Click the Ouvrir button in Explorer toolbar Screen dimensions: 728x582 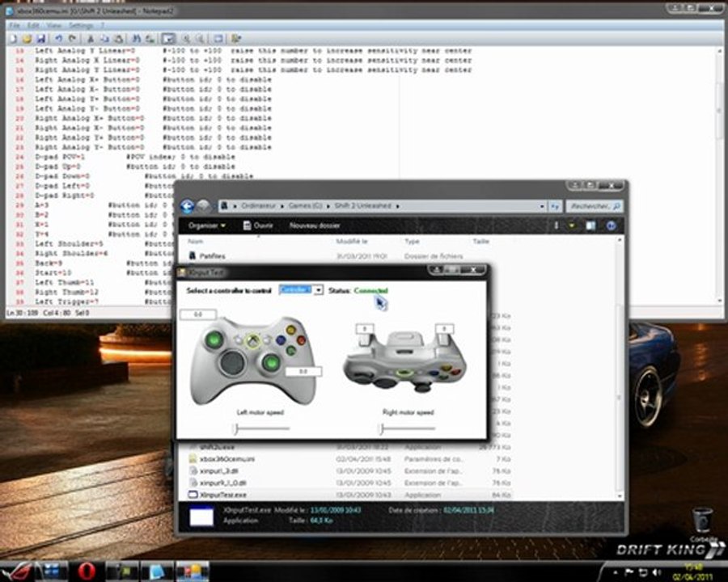(259, 226)
